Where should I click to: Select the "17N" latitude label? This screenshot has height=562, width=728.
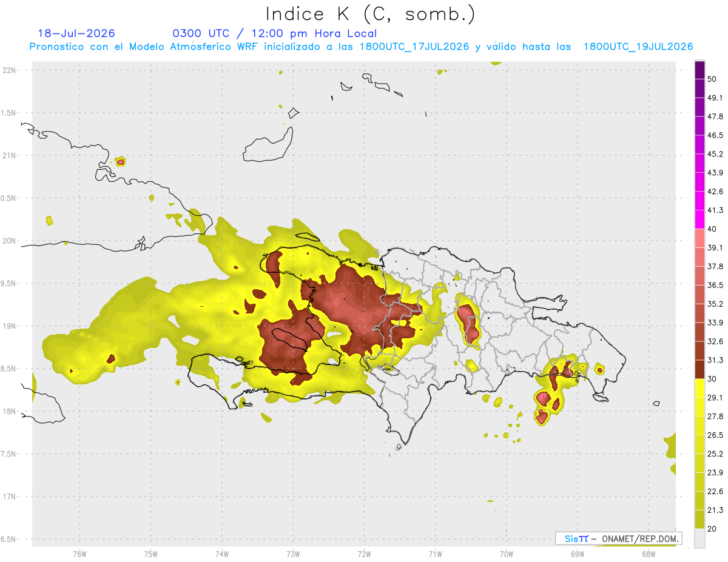click(x=9, y=497)
